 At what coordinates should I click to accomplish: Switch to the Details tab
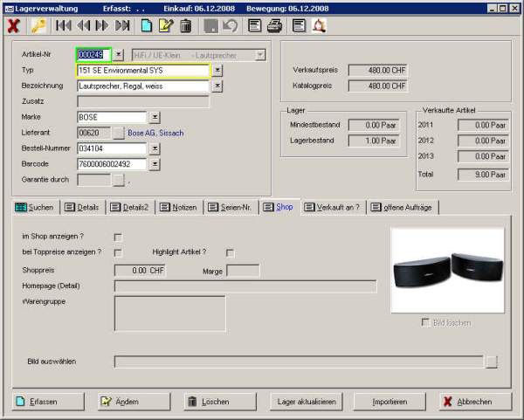click(81, 207)
